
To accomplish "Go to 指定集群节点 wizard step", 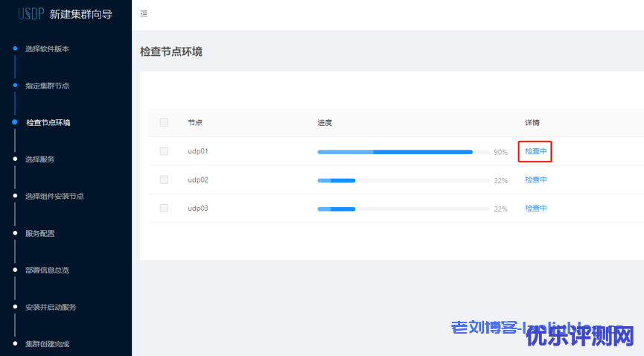I will click(47, 86).
